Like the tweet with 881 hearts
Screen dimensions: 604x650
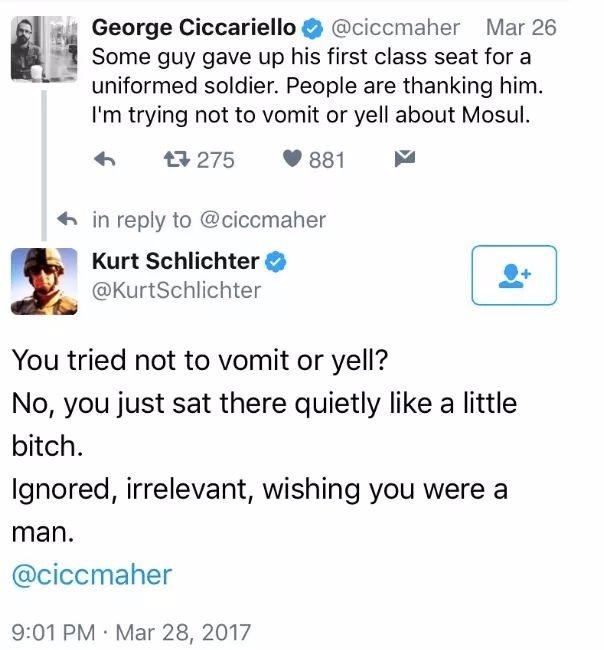pos(293,159)
